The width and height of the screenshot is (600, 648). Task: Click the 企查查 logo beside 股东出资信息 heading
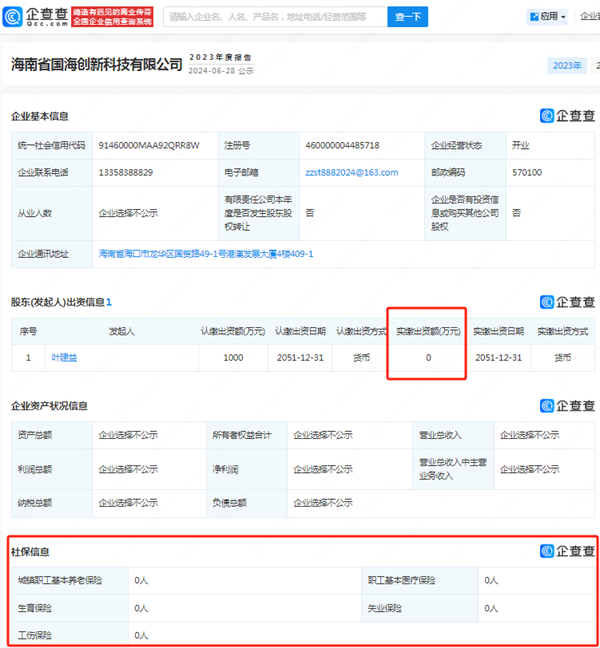(x=567, y=301)
